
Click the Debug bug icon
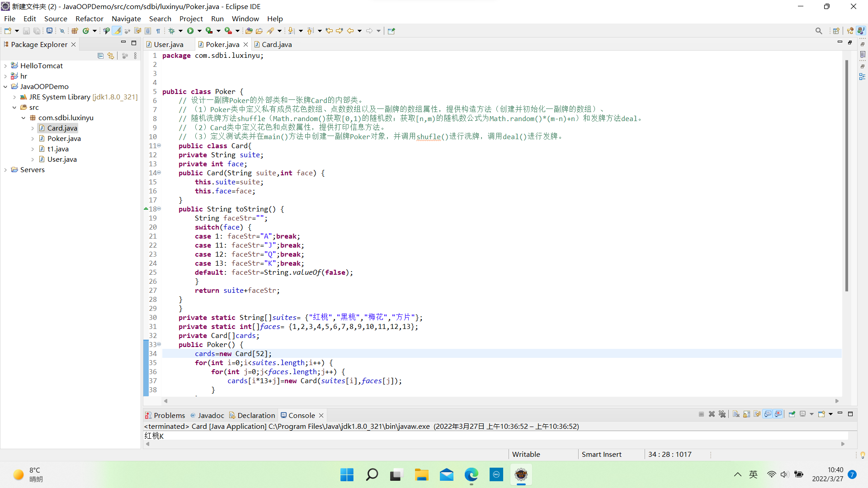(172, 31)
